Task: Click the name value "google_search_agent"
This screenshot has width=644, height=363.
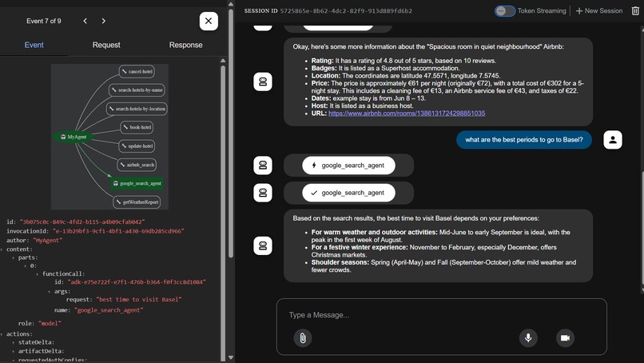Action: 109,310
